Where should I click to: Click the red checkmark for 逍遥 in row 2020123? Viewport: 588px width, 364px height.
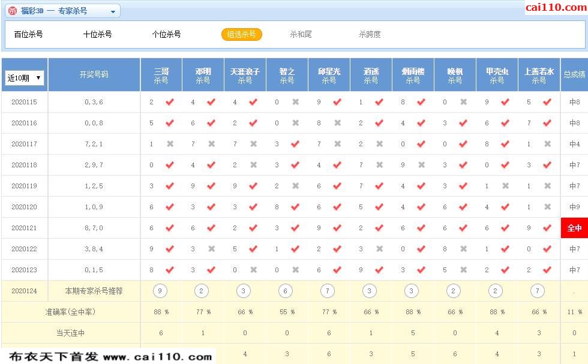pyautogui.click(x=379, y=269)
